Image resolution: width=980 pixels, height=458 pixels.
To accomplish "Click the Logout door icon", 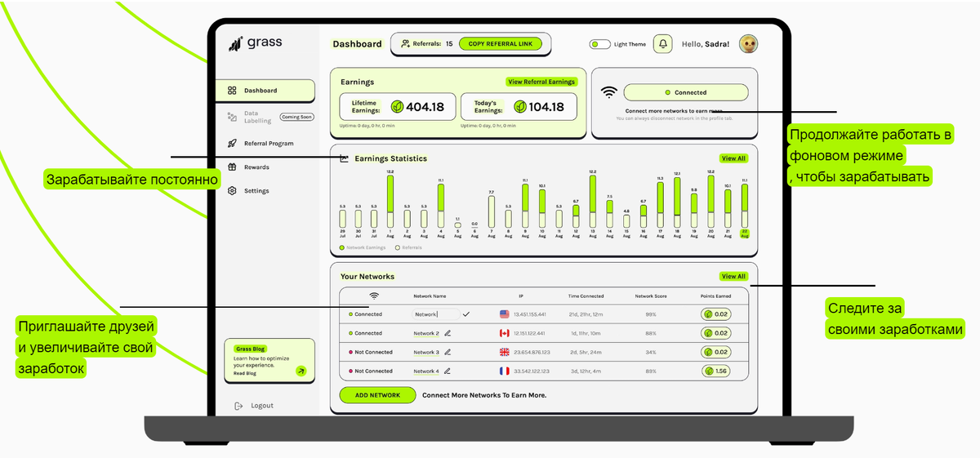I will pos(238,406).
